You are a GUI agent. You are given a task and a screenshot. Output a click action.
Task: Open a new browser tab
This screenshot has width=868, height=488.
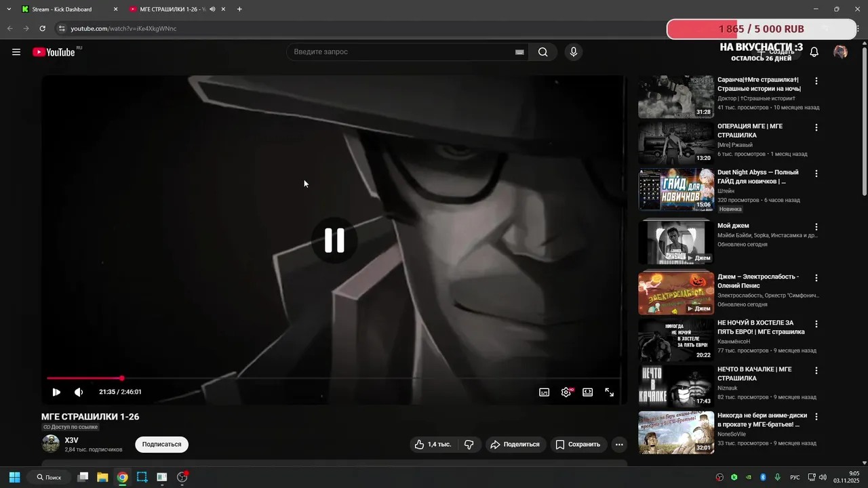point(239,9)
